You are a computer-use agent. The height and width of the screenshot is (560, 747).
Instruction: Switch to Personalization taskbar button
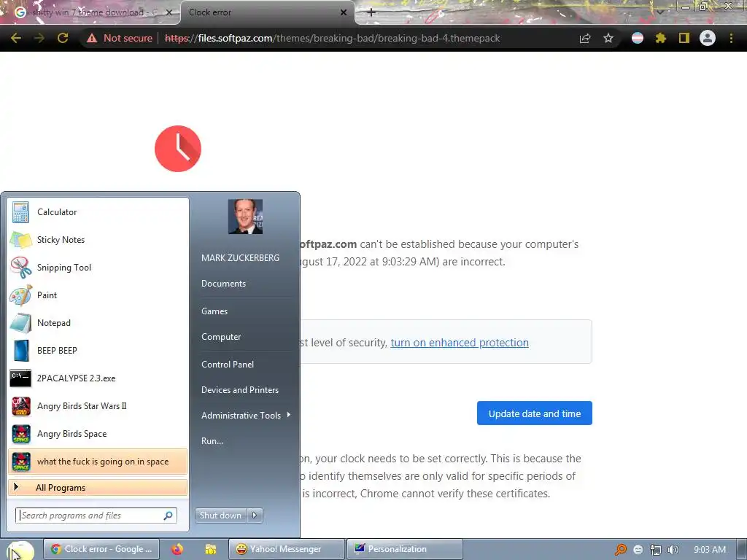(x=404, y=549)
